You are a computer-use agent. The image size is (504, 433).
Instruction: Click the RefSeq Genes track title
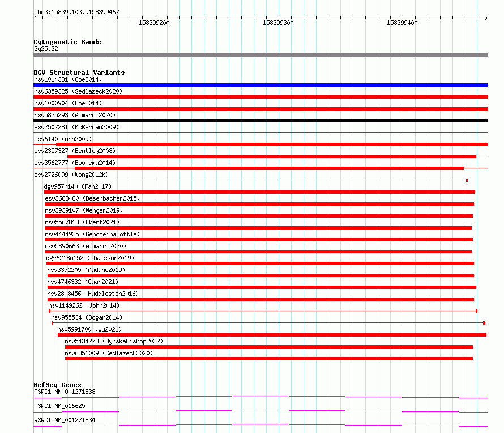pyautogui.click(x=57, y=385)
